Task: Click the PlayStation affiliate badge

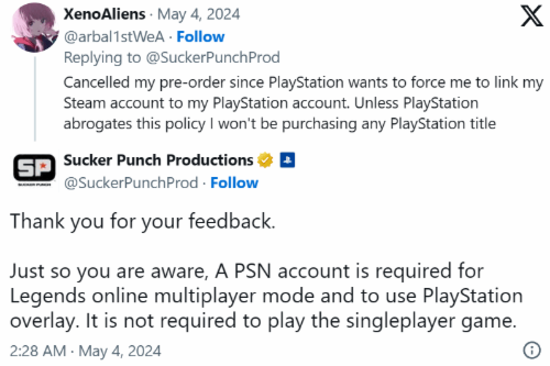Action: click(287, 160)
